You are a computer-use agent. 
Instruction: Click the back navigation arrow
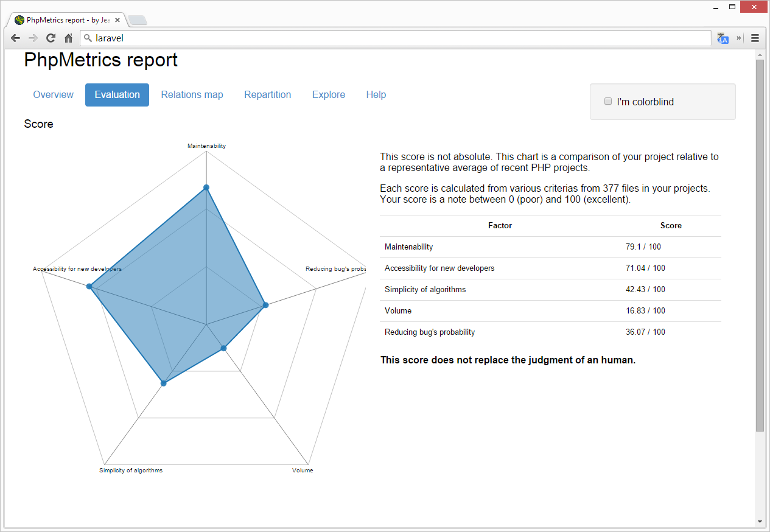pyautogui.click(x=15, y=38)
